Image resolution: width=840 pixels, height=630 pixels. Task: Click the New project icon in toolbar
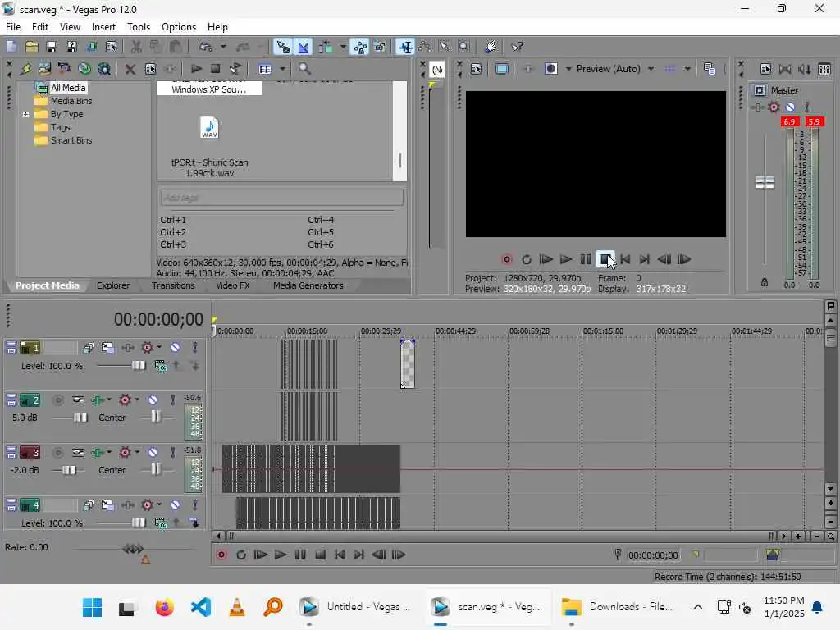11,47
